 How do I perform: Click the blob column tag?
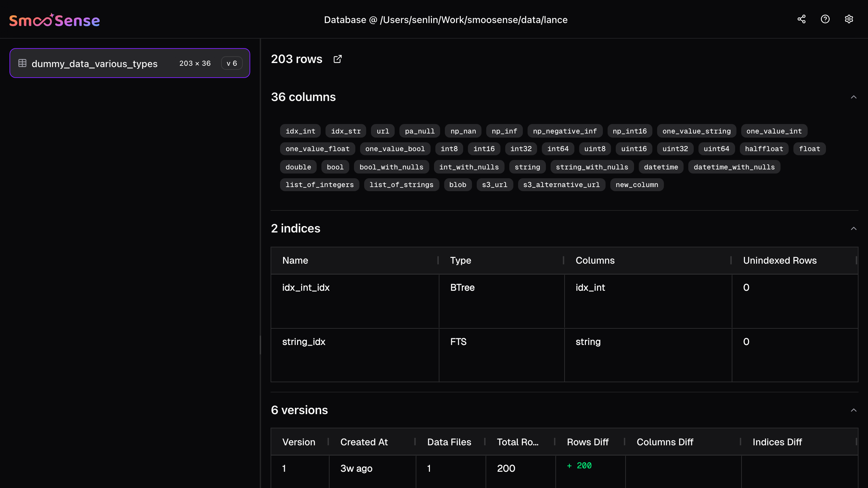[x=458, y=185]
